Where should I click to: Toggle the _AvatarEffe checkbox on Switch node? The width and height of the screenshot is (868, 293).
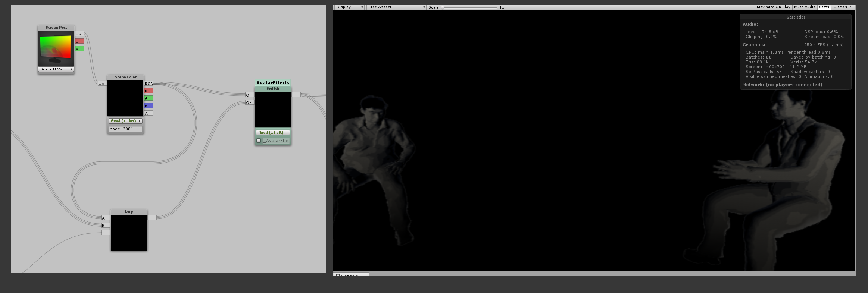pyautogui.click(x=259, y=141)
